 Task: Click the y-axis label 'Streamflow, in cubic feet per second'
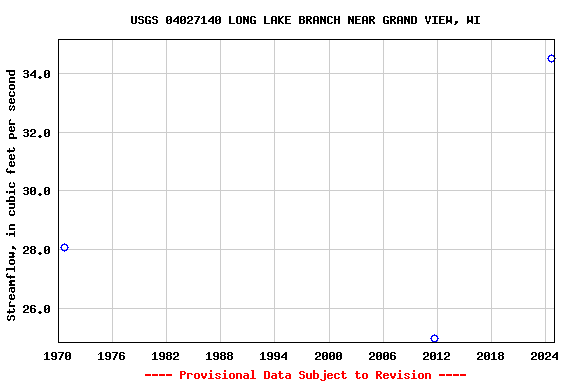pyautogui.click(x=11, y=195)
